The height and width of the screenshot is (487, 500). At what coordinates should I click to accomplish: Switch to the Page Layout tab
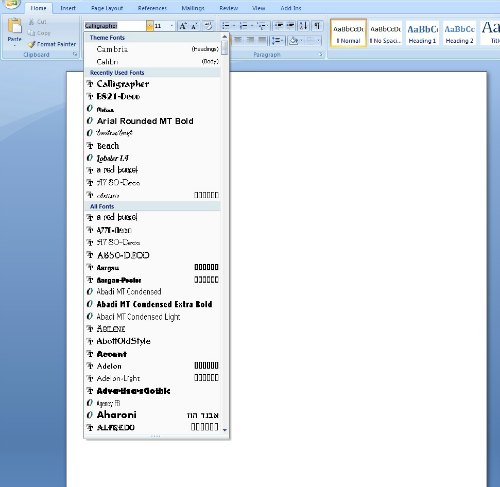click(107, 8)
